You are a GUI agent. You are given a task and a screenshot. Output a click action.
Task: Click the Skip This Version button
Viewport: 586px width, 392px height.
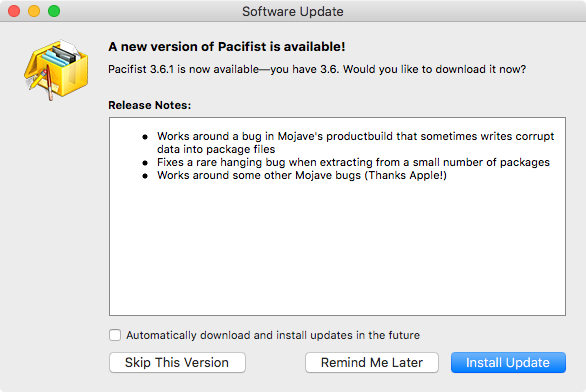(x=177, y=362)
